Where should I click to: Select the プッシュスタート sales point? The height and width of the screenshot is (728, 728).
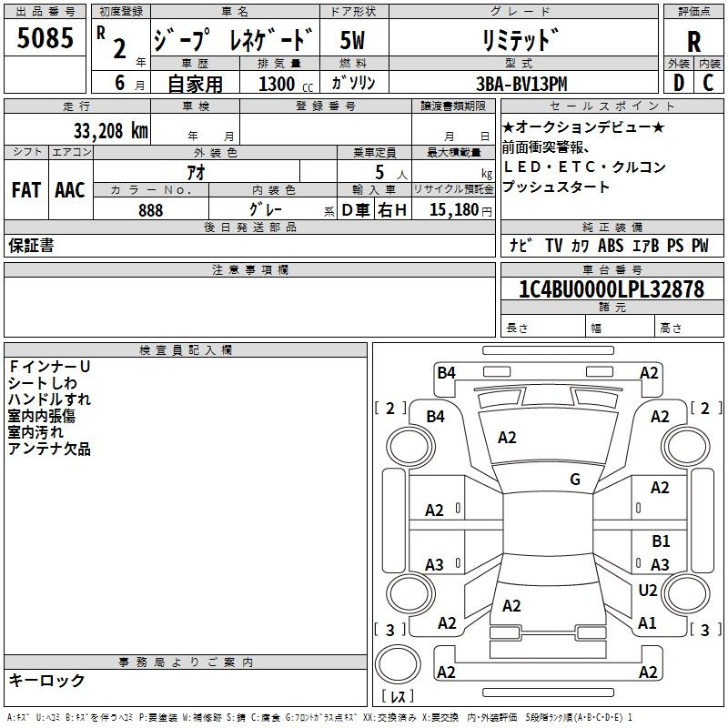(x=556, y=187)
